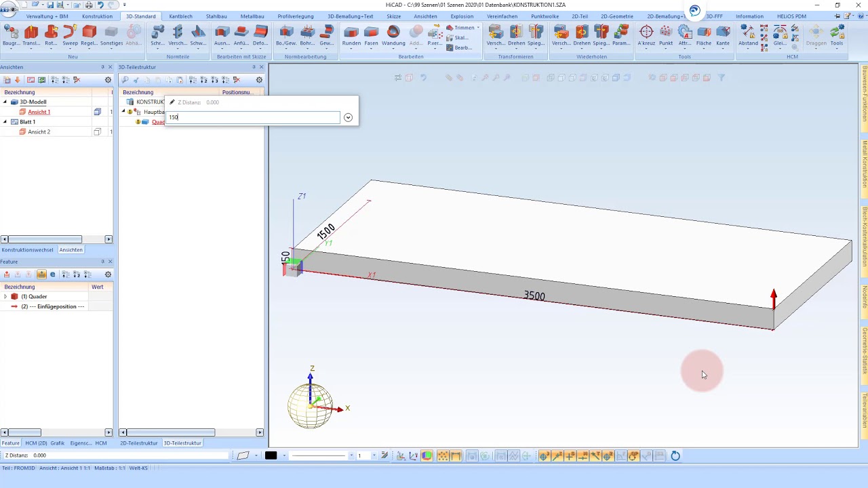Collapse the Blatt 1 tree node
This screenshot has width=868, height=488.
(5, 122)
